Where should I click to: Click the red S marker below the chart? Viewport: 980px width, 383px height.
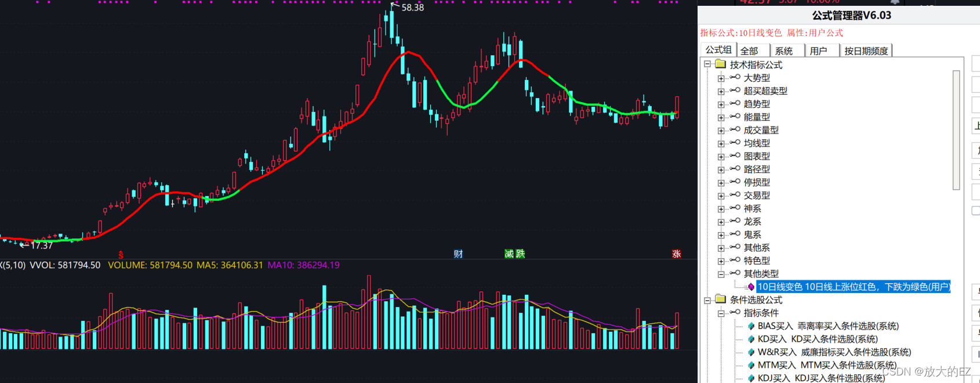click(121, 254)
